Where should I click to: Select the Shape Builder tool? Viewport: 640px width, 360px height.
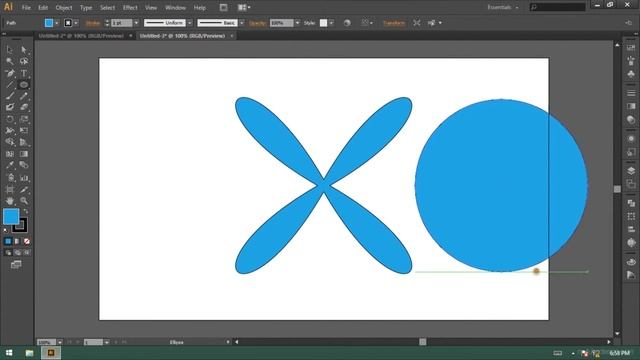coord(10,142)
